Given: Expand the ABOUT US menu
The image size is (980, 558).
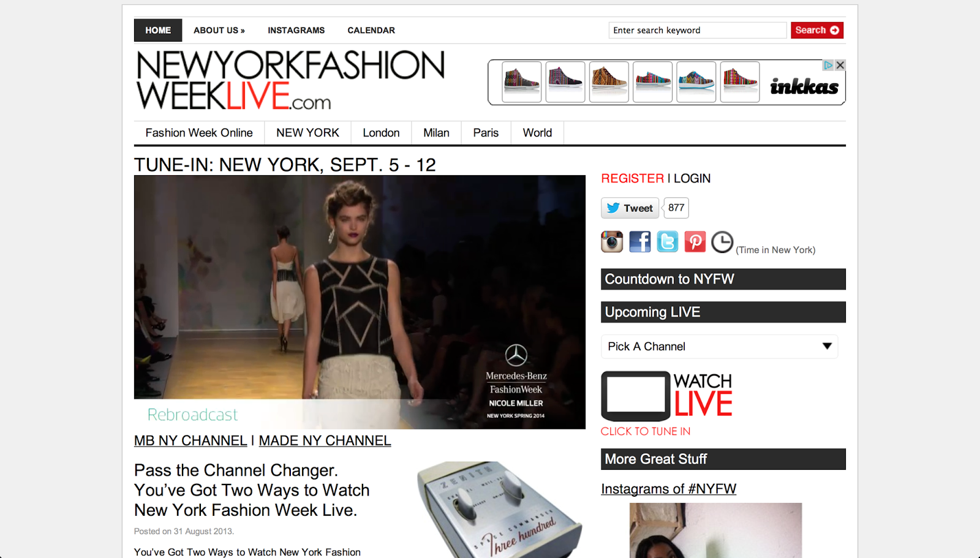Looking at the screenshot, I should (x=219, y=30).
